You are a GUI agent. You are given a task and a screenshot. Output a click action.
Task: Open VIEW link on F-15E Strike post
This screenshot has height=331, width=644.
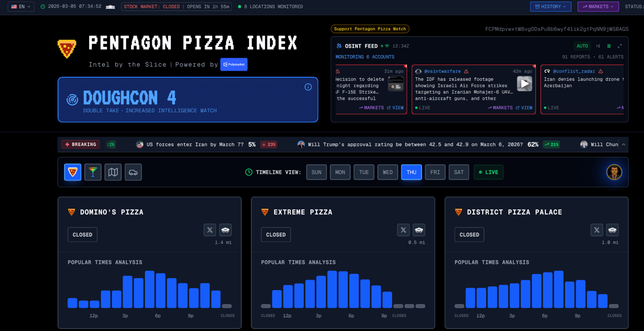pyautogui.click(x=395, y=108)
